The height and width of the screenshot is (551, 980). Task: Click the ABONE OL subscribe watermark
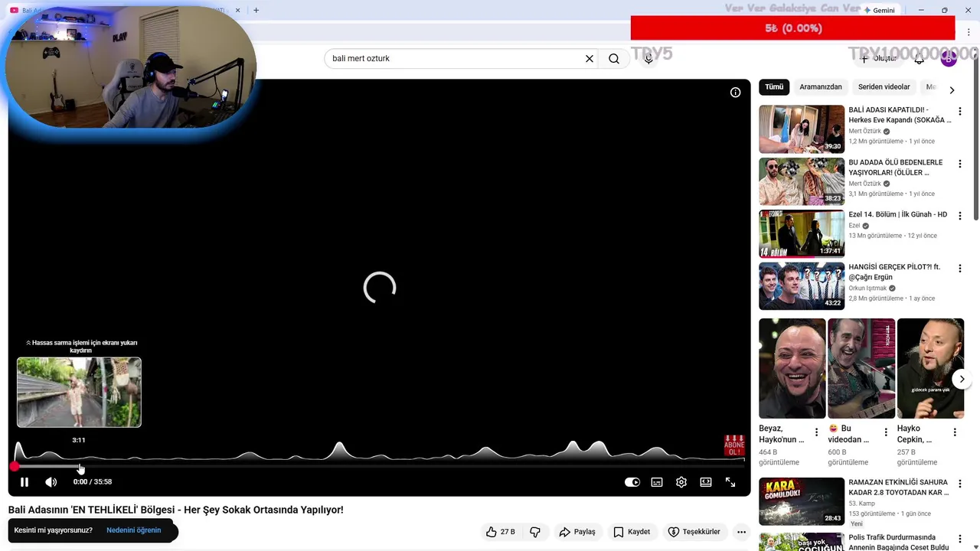tap(734, 445)
